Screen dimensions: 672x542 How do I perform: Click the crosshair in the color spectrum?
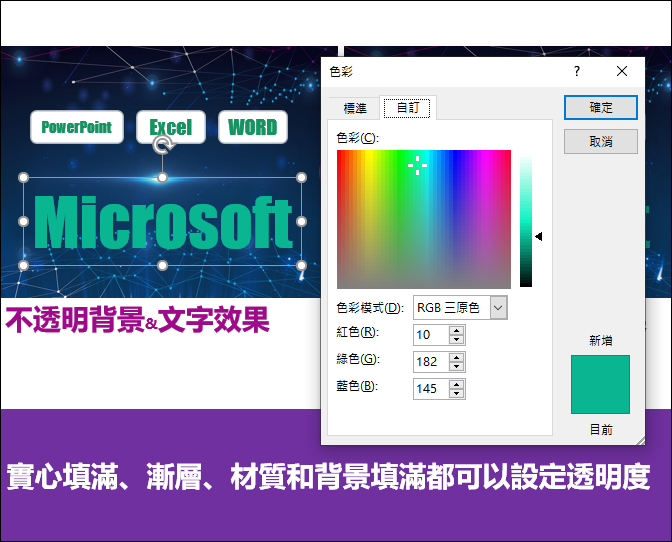417,165
